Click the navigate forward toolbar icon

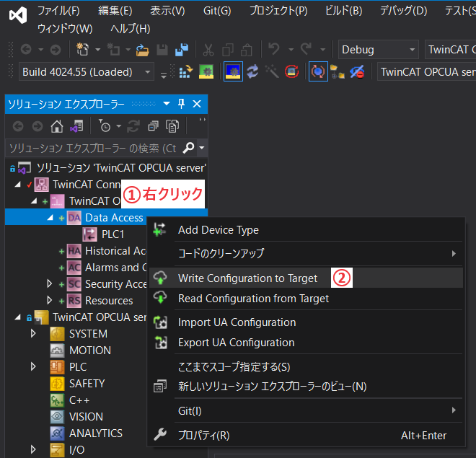(56, 50)
